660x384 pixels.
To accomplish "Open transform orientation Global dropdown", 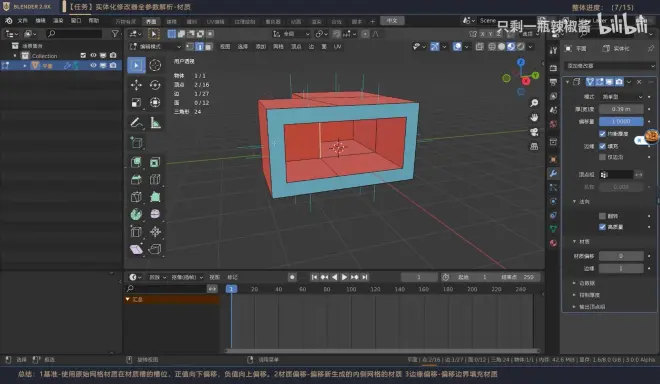I will coord(291,34).
